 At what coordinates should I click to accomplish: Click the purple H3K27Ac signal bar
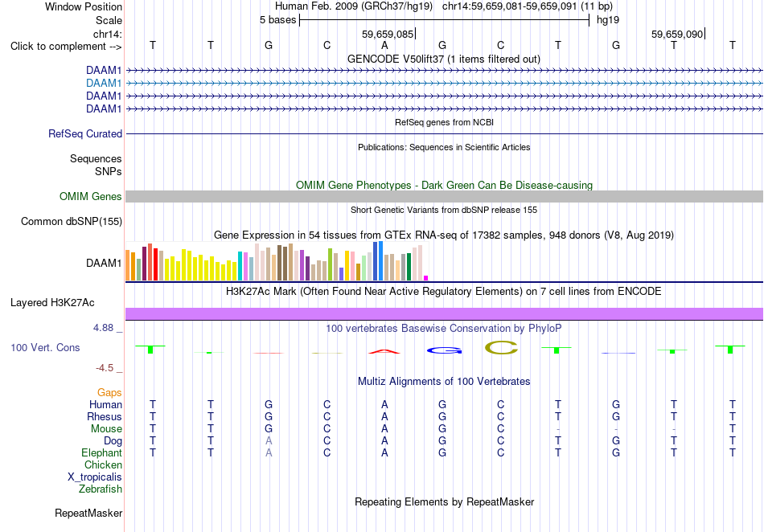[444, 314]
